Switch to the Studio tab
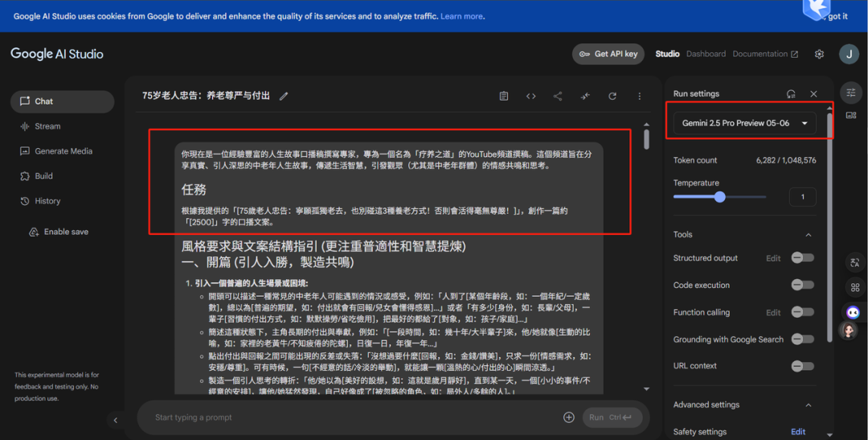The width and height of the screenshot is (868, 440). 667,55
